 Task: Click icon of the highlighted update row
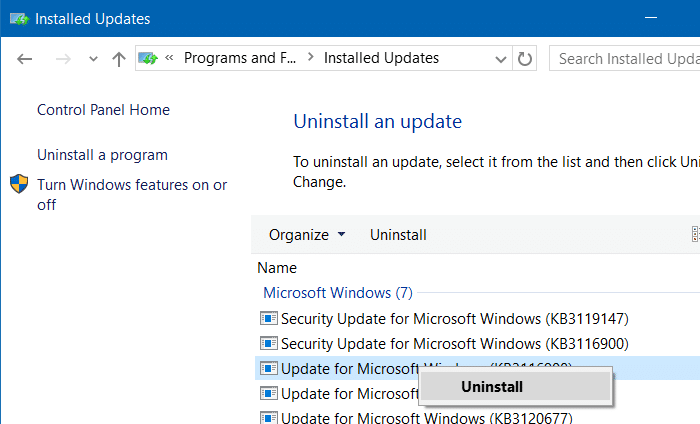[269, 368]
